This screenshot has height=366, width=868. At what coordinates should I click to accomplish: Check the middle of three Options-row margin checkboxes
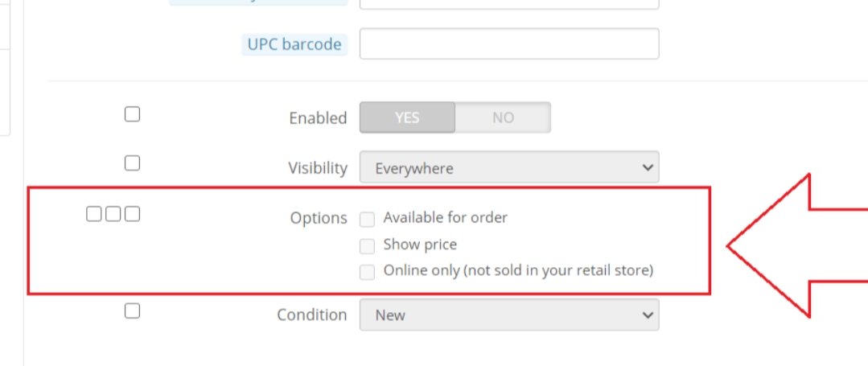click(x=113, y=214)
